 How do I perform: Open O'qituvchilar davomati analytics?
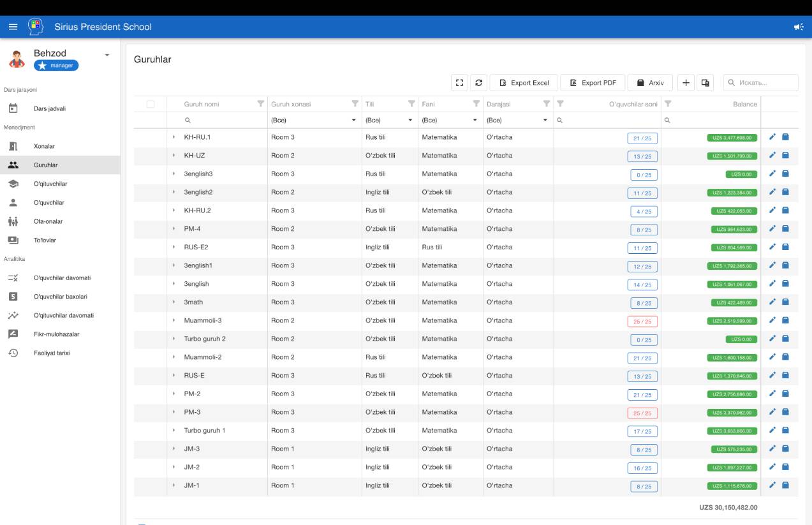[60, 315]
